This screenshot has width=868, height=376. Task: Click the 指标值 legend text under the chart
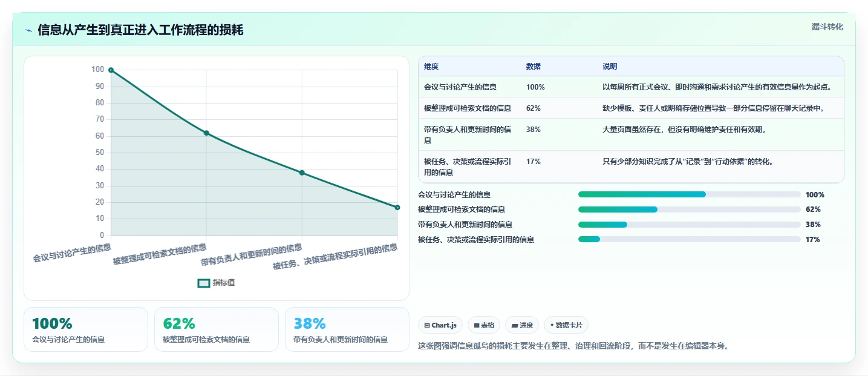click(x=224, y=283)
